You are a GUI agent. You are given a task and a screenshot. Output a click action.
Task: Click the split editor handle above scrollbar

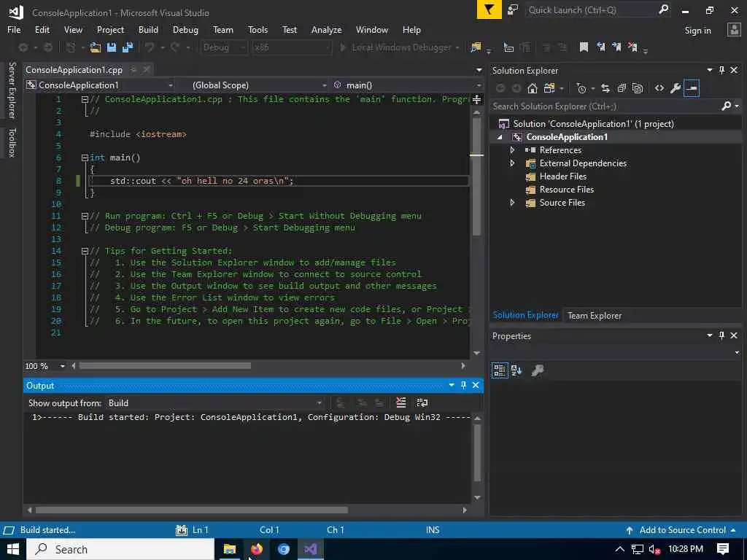(x=476, y=99)
